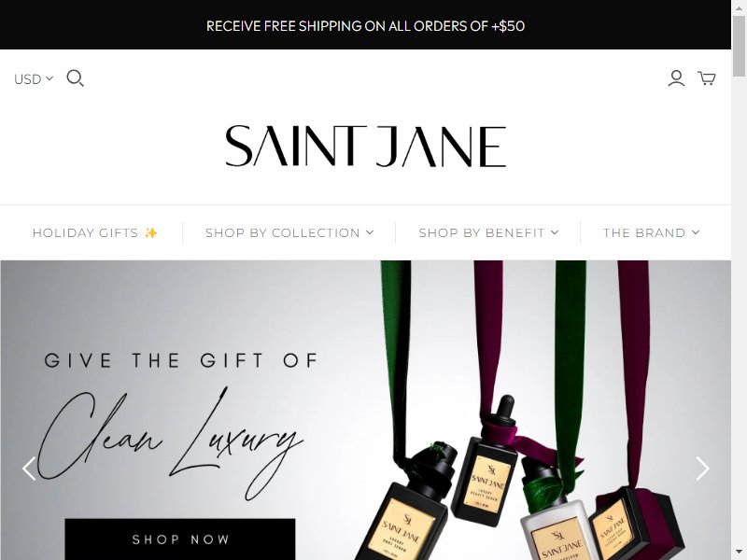The height and width of the screenshot is (560, 747).
Task: Go to previous slide with left arrow
Action: click(29, 469)
